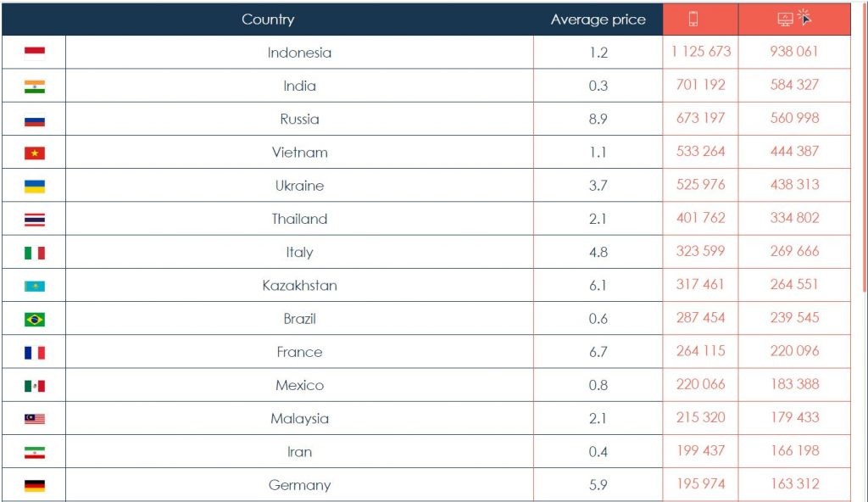Click Indonesia's mobile value 1 125 673
The image size is (868, 502).
click(x=700, y=52)
